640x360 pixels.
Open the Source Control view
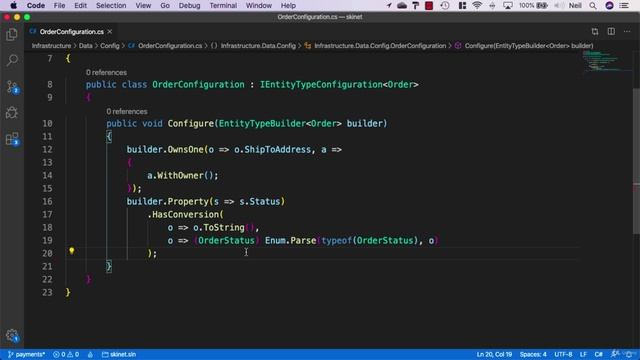click(12, 87)
